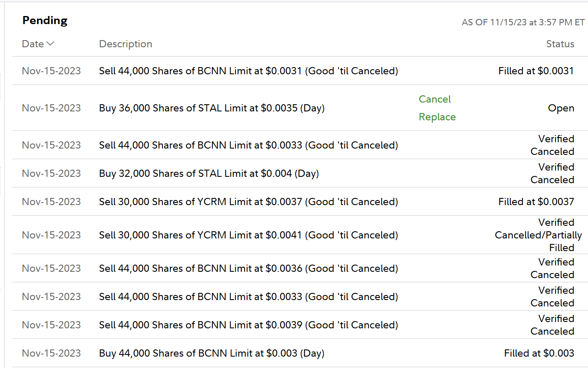Replace the open STAL order

click(x=437, y=117)
